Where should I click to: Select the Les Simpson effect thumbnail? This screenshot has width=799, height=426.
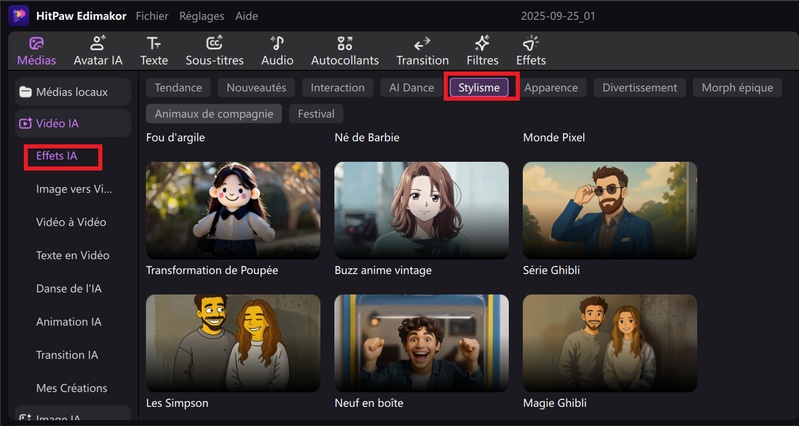(233, 342)
